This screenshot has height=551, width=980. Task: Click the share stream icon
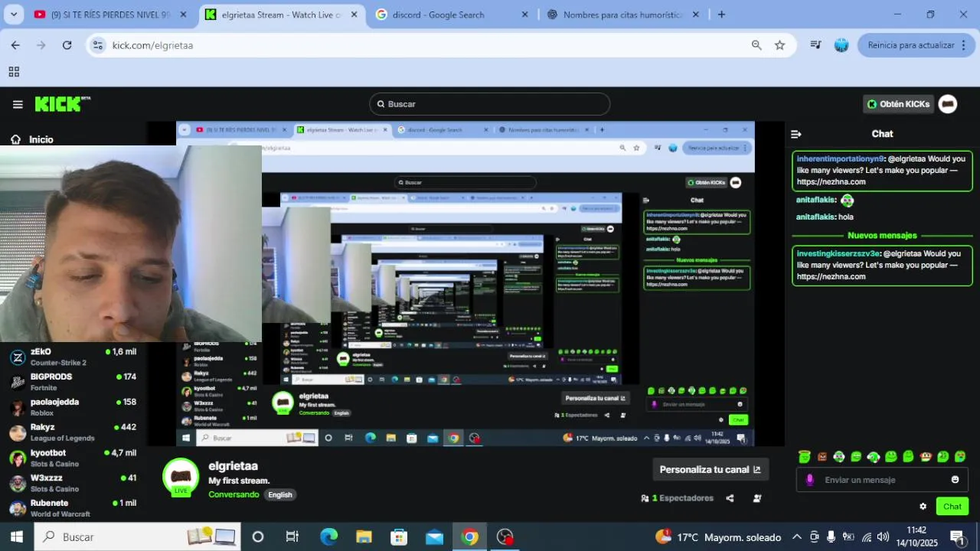tap(730, 498)
